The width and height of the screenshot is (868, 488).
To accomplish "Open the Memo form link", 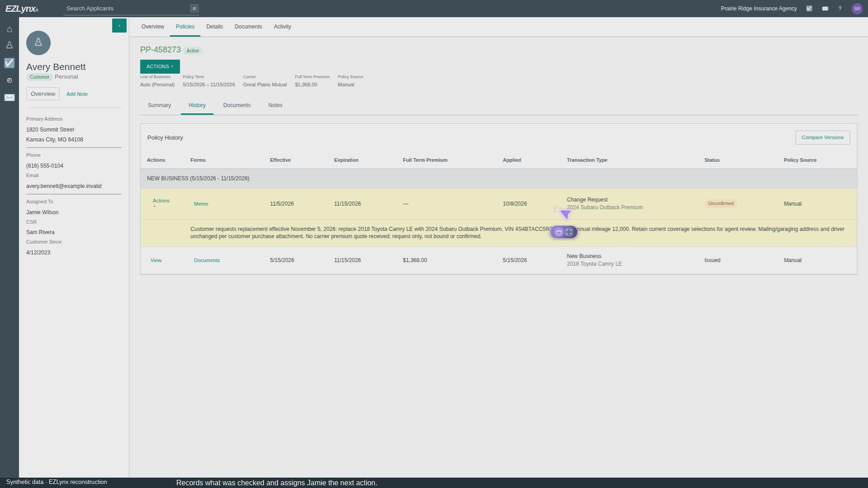I will pos(201,204).
